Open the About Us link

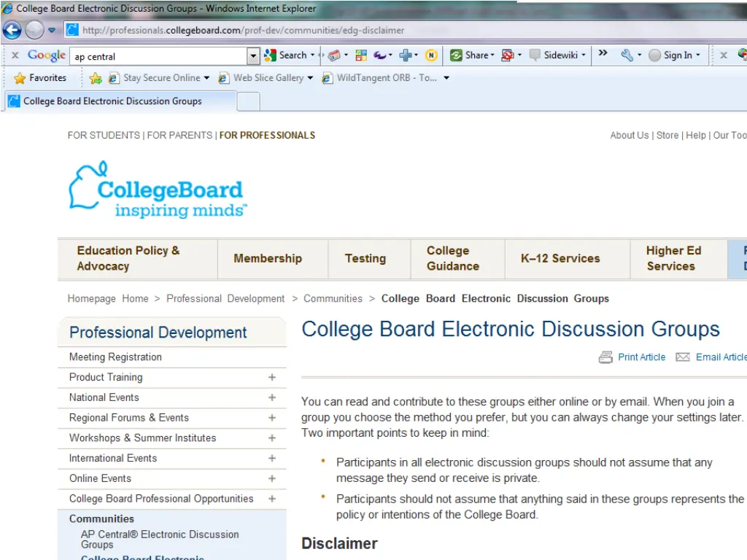pyautogui.click(x=630, y=135)
